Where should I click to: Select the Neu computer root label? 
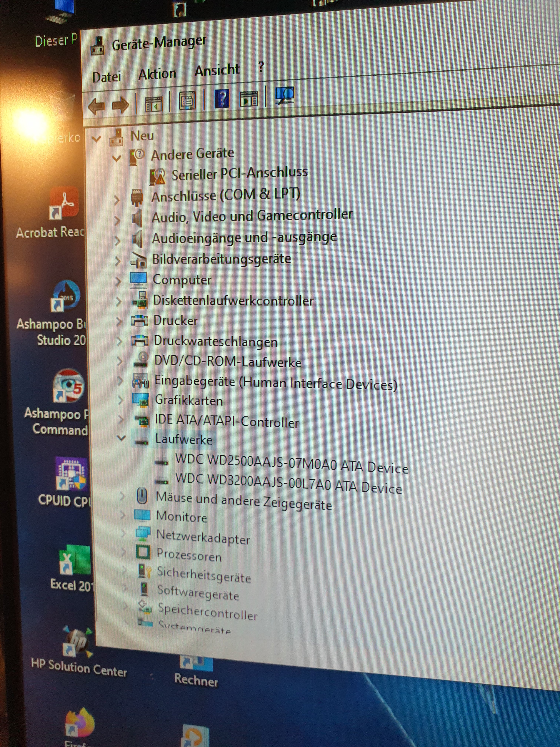[x=142, y=136]
